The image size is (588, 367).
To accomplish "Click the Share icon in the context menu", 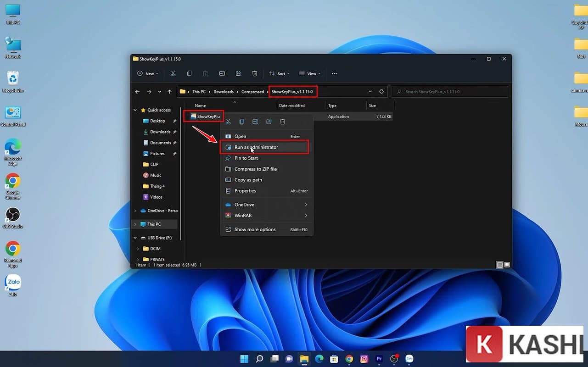I will tap(269, 122).
